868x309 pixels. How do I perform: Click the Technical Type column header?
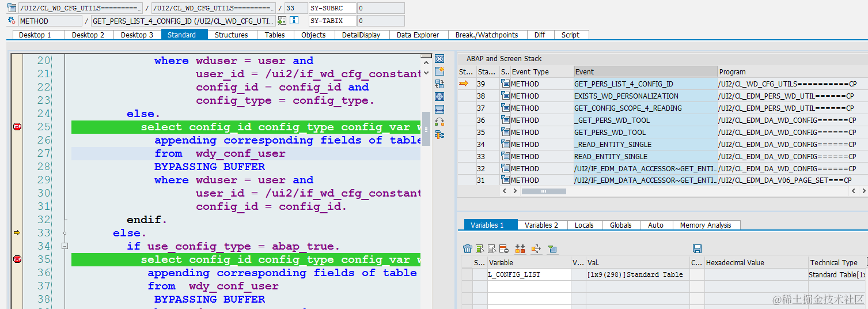[838, 262]
